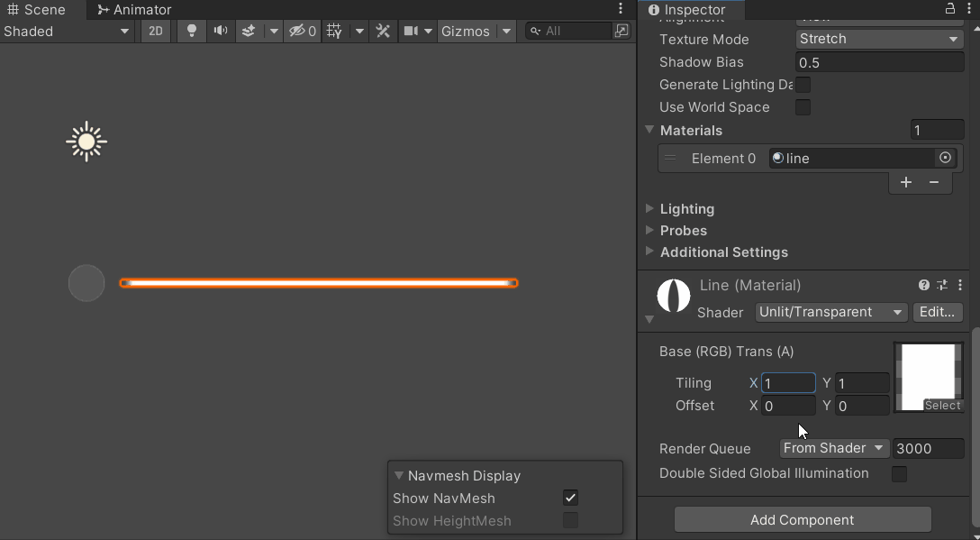Screen dimensions: 980x540
Task: Click the Line material preview icon
Action: tap(674, 296)
